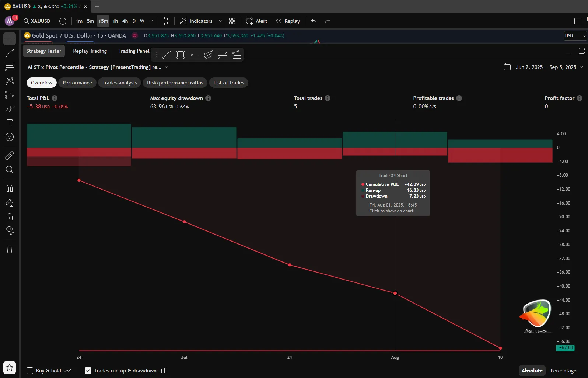Open the USD currency dropdown
This screenshot has height=378, width=588.
pyautogui.click(x=575, y=36)
